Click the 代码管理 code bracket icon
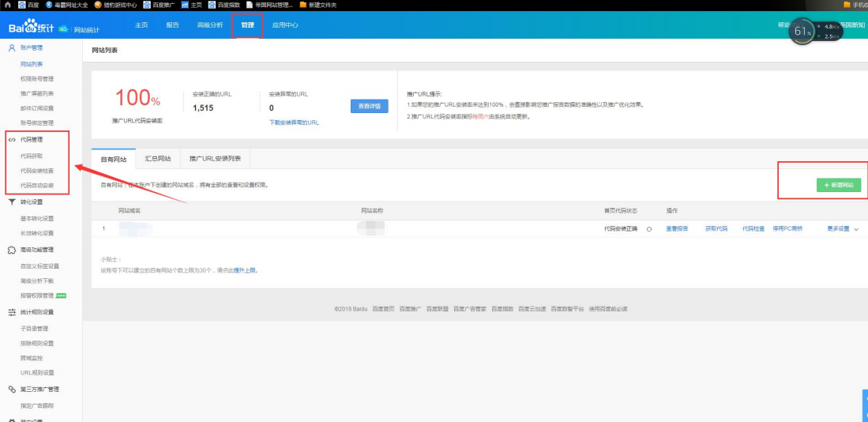This screenshot has width=868, height=422. pyautogui.click(x=12, y=140)
